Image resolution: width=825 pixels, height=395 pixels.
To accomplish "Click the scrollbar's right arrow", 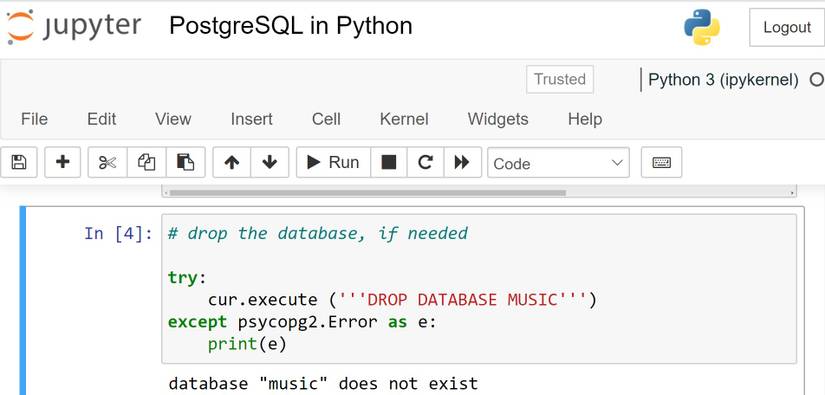I will [792, 193].
